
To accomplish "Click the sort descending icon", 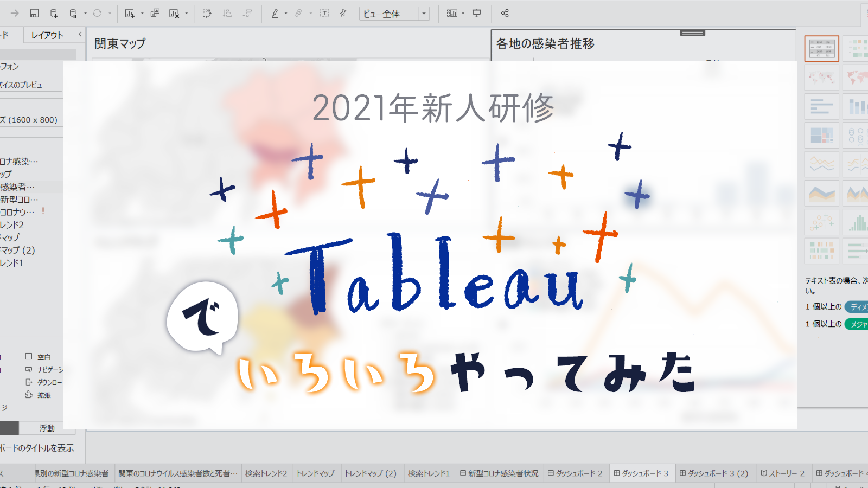I will point(247,13).
